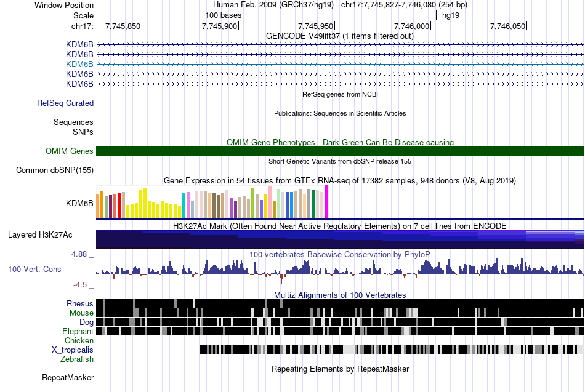Click the Rhesus black alignment bar
Image resolution: width=585 pixels, height=392 pixels.
pyautogui.click(x=340, y=303)
